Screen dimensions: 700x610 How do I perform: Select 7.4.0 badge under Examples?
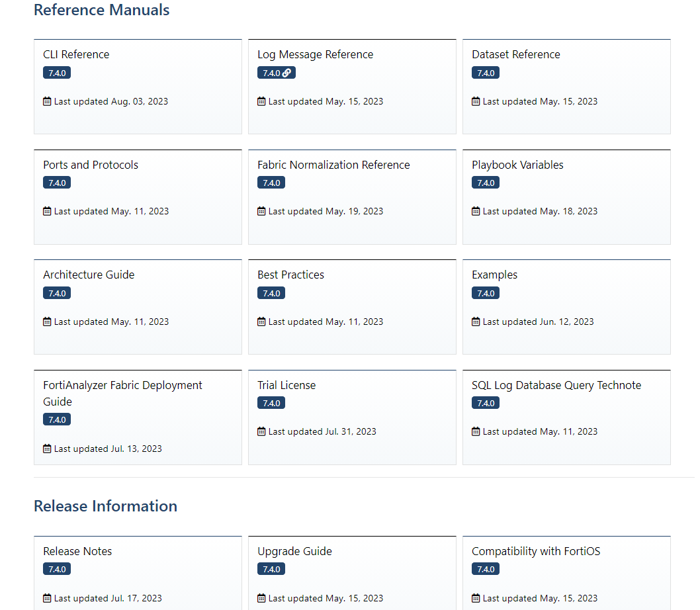click(485, 293)
